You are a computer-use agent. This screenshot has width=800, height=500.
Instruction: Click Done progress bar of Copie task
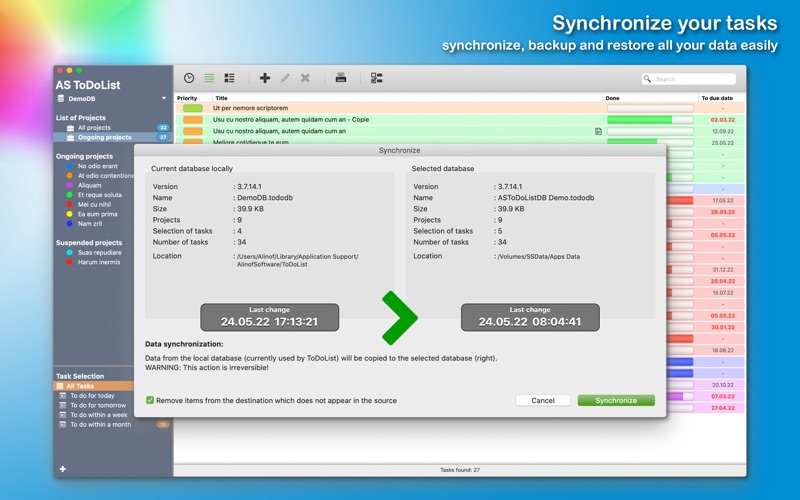(x=650, y=120)
